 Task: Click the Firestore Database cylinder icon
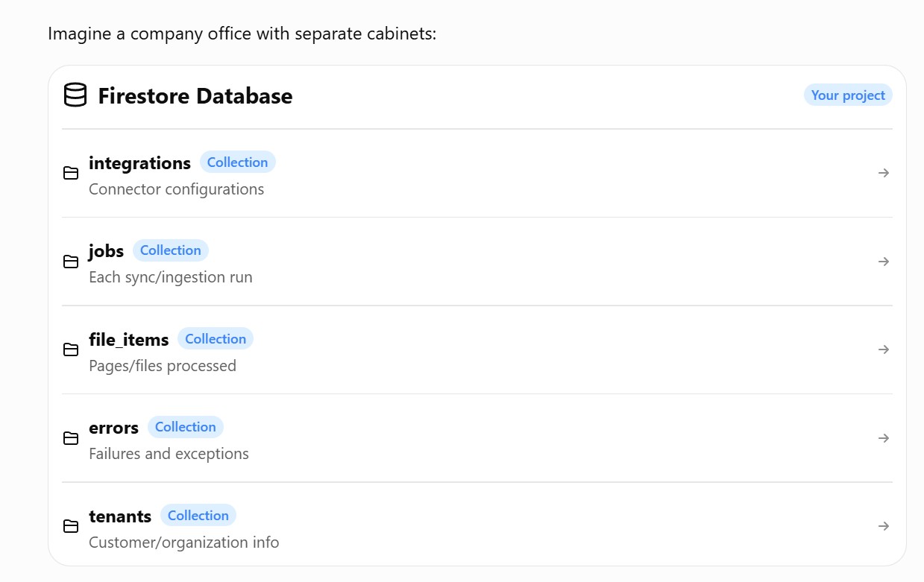(75, 95)
